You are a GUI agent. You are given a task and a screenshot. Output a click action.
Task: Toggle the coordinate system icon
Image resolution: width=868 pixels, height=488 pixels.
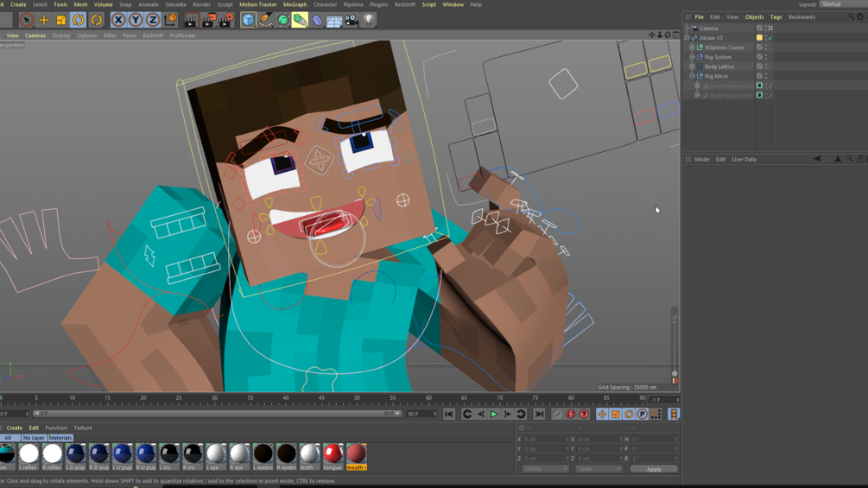click(170, 21)
